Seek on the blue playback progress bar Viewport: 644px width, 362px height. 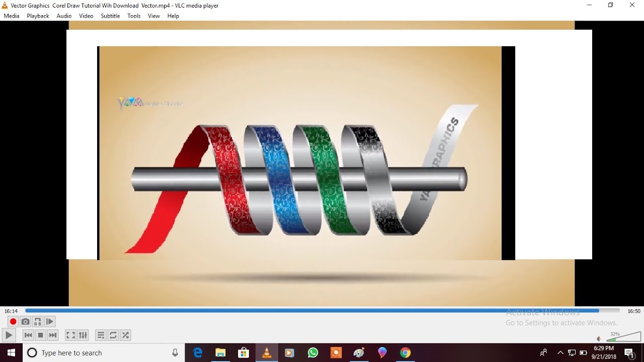coord(323,311)
